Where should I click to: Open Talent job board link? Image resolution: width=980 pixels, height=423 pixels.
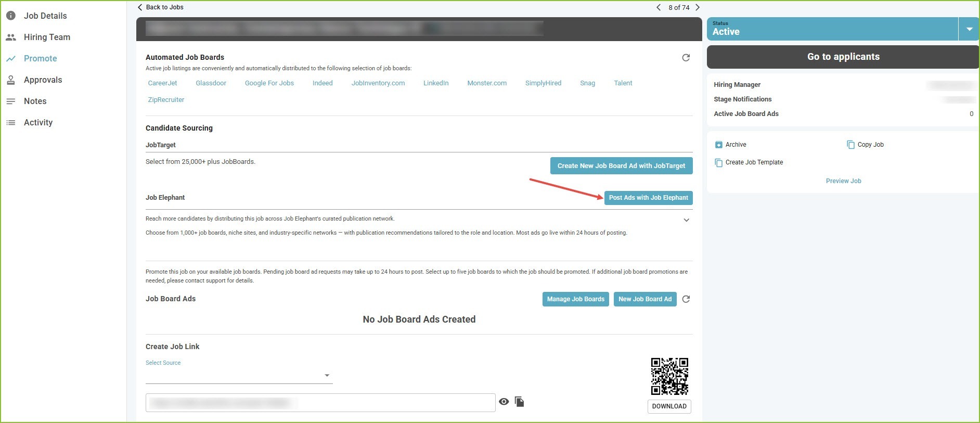click(623, 83)
